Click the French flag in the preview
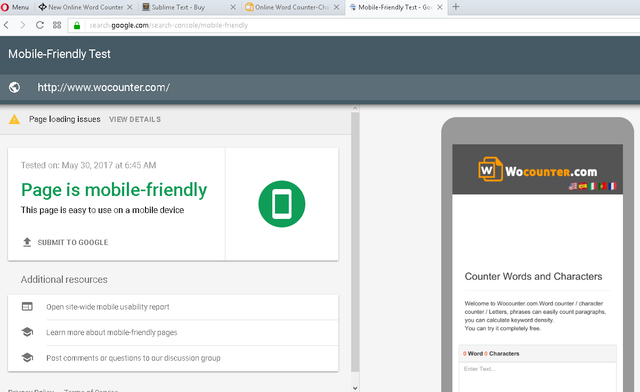 click(612, 186)
